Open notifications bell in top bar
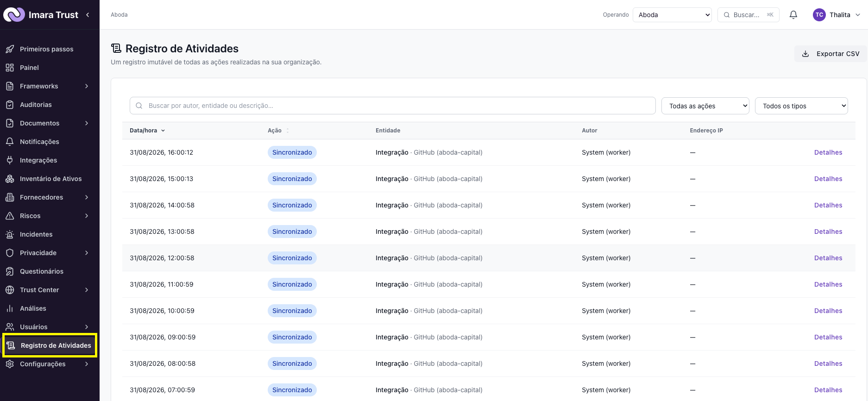Image resolution: width=868 pixels, height=401 pixels. [x=793, y=15]
